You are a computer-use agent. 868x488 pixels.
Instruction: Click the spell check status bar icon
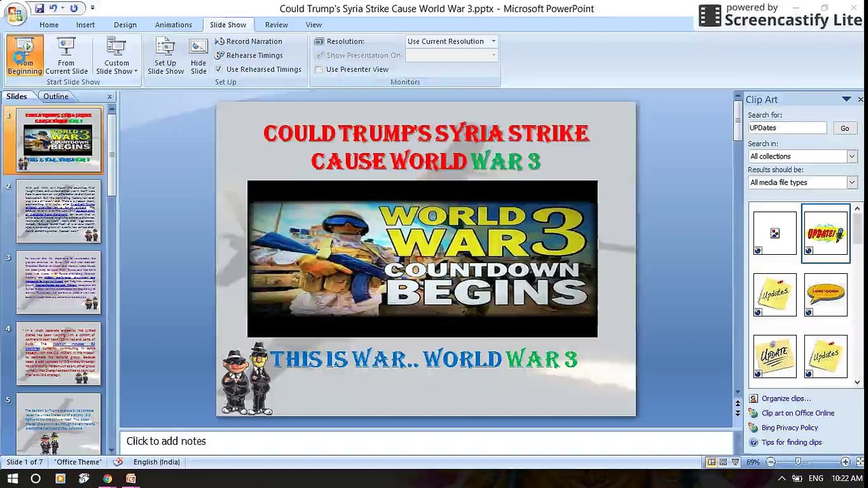point(118,462)
